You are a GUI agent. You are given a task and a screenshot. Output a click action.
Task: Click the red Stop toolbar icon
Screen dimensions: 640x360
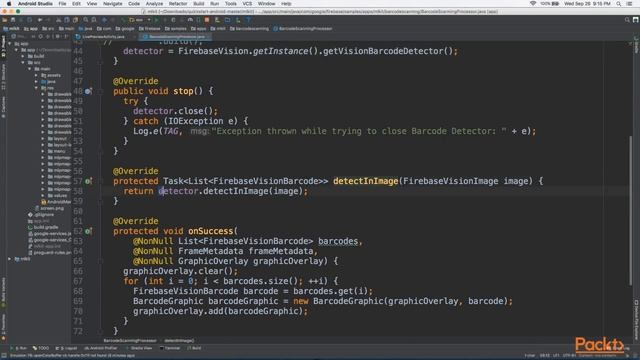tap(207, 20)
